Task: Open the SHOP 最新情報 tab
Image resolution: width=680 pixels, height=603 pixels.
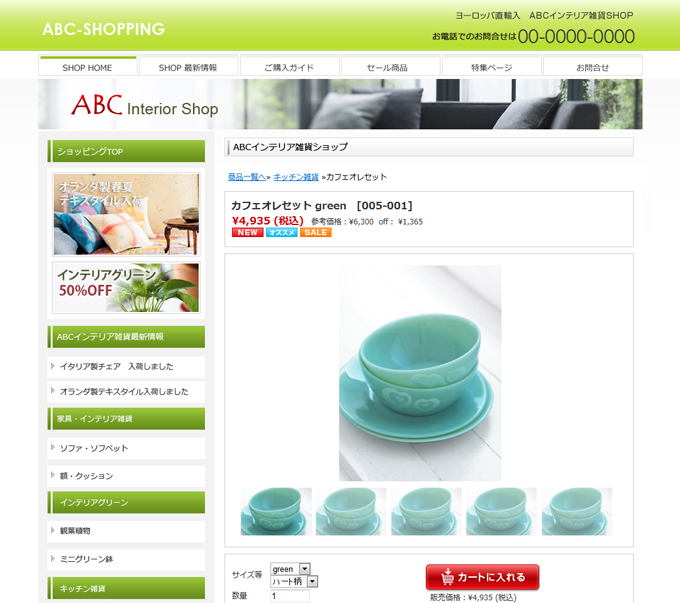Action: 188,66
